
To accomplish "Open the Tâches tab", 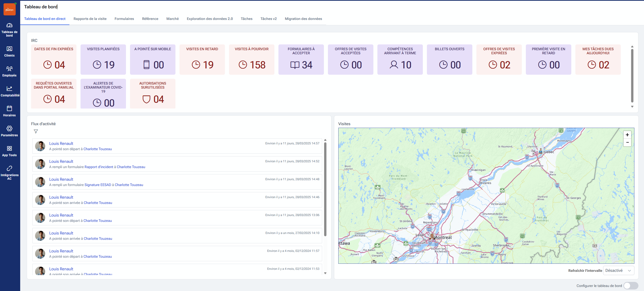I will click(247, 19).
